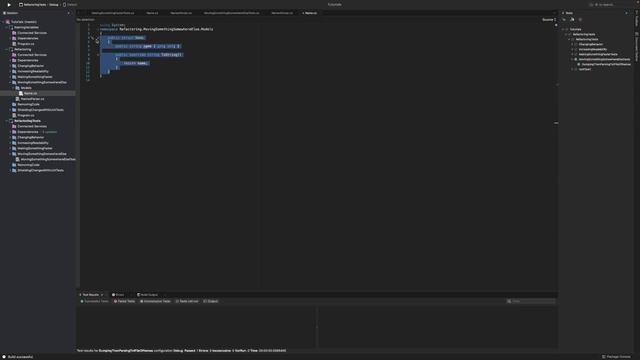Click the No selection breadcrumb in editor
The height and width of the screenshot is (360, 640).
click(x=86, y=20)
